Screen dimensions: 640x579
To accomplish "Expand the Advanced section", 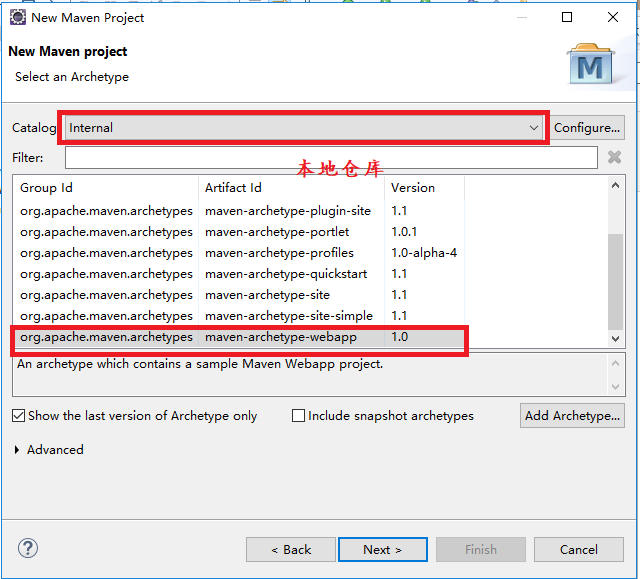I will (x=17, y=450).
